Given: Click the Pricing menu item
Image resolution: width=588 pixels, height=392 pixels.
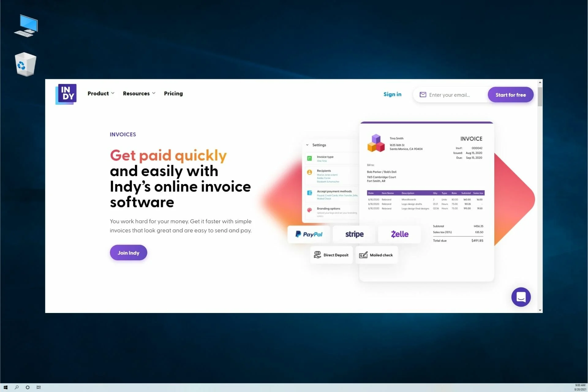Looking at the screenshot, I should (173, 93).
